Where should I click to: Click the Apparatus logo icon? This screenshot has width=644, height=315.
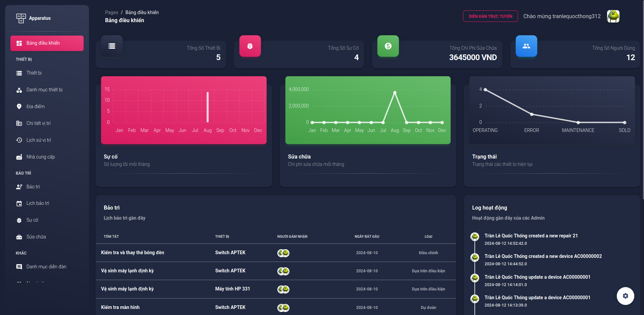tap(21, 18)
